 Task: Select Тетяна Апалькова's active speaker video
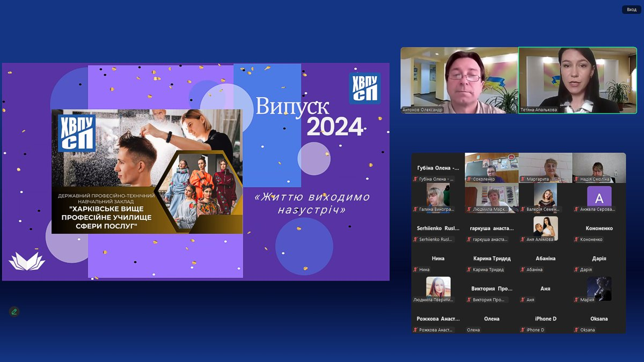tap(578, 80)
